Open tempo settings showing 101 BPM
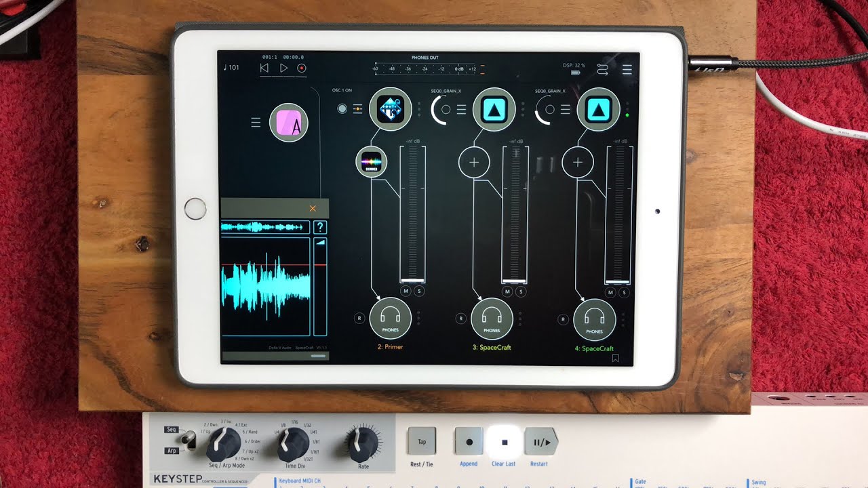 tap(231, 68)
